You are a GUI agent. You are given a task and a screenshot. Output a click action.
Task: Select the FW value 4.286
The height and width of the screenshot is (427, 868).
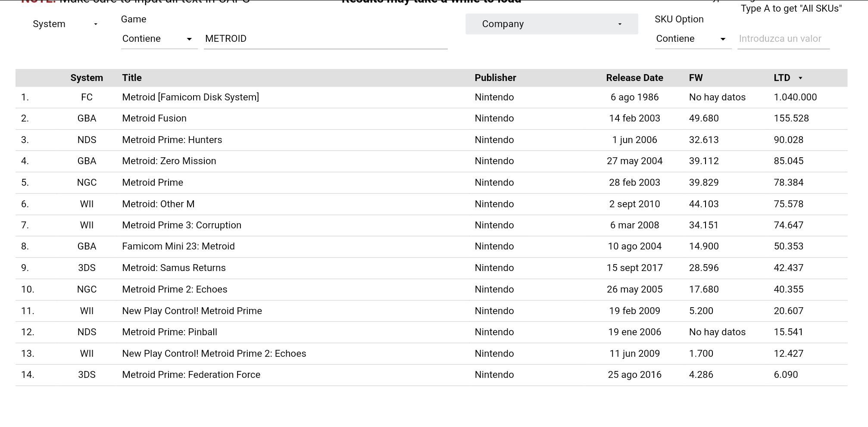(x=701, y=375)
